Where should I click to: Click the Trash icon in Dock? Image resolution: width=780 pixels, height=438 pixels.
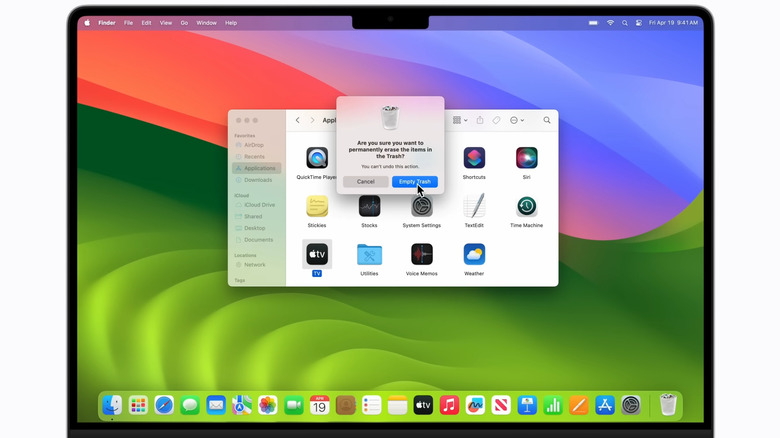tap(667, 405)
